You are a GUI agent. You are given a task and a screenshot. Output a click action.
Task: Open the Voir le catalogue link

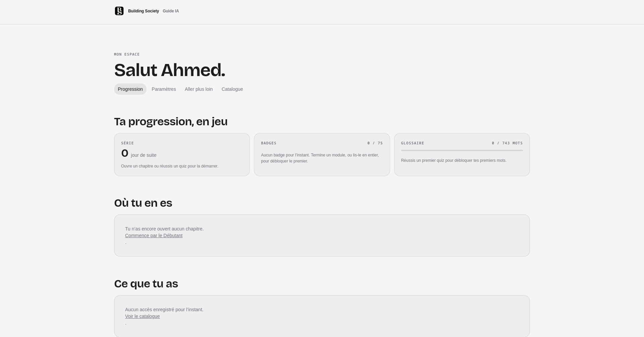142,316
